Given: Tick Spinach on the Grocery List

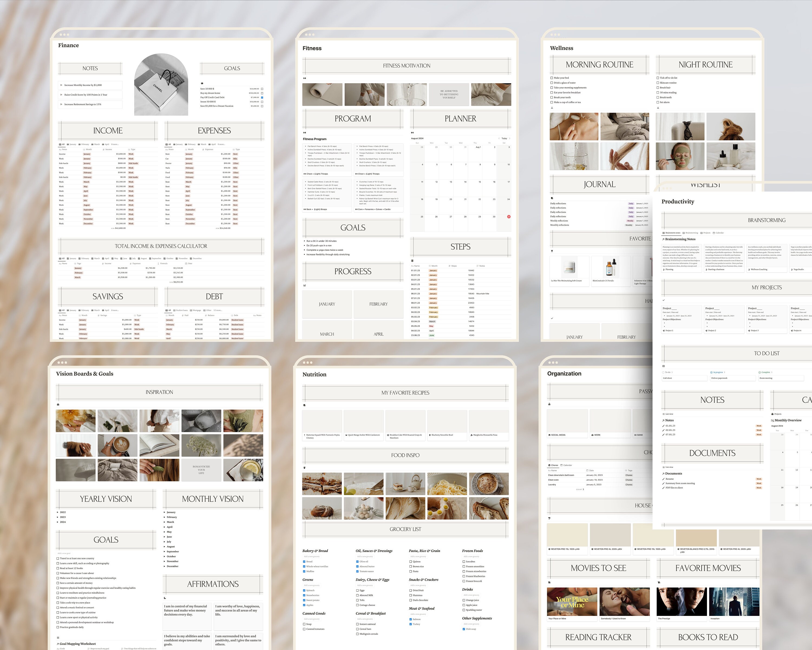Looking at the screenshot, I should 304,590.
